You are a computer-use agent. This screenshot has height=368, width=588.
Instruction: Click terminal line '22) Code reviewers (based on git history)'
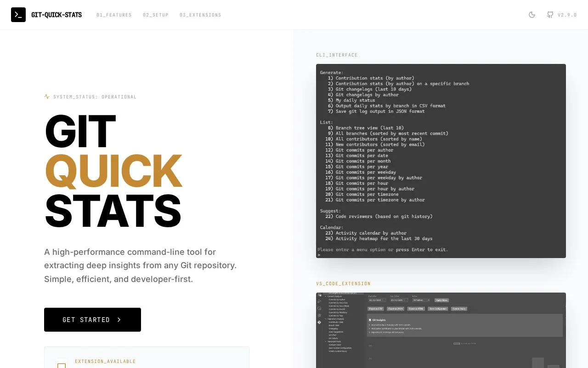click(379, 216)
